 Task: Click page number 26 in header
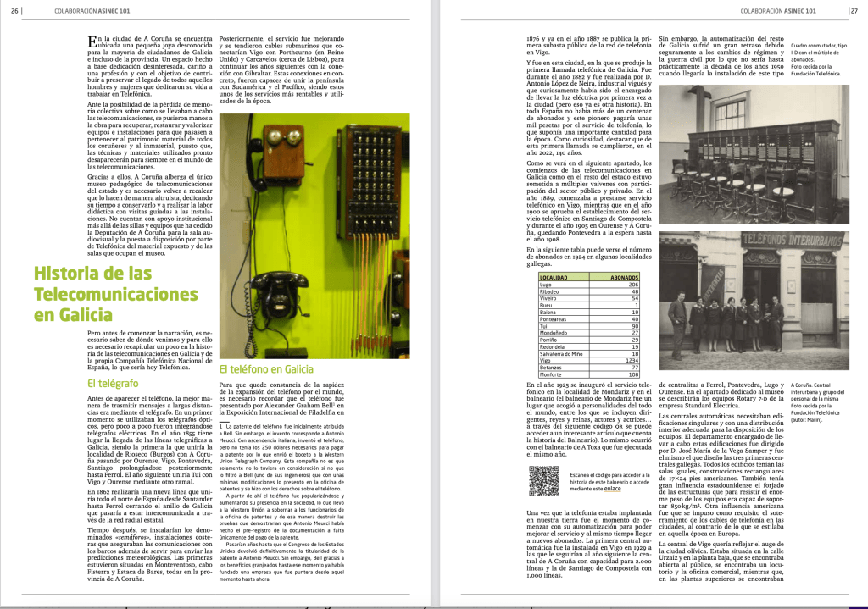point(16,11)
